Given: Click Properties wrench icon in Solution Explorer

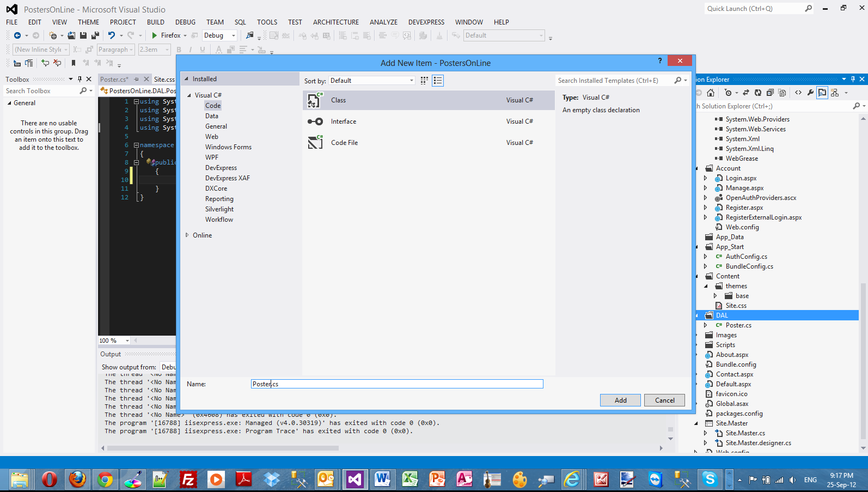Looking at the screenshot, I should tap(810, 93).
